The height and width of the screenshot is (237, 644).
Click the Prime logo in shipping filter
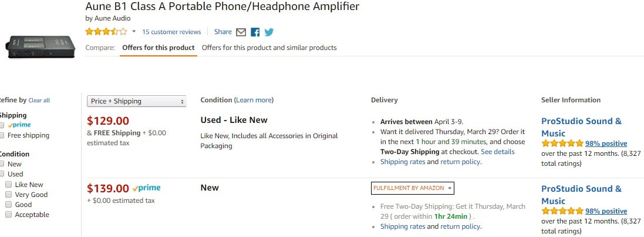(x=19, y=125)
